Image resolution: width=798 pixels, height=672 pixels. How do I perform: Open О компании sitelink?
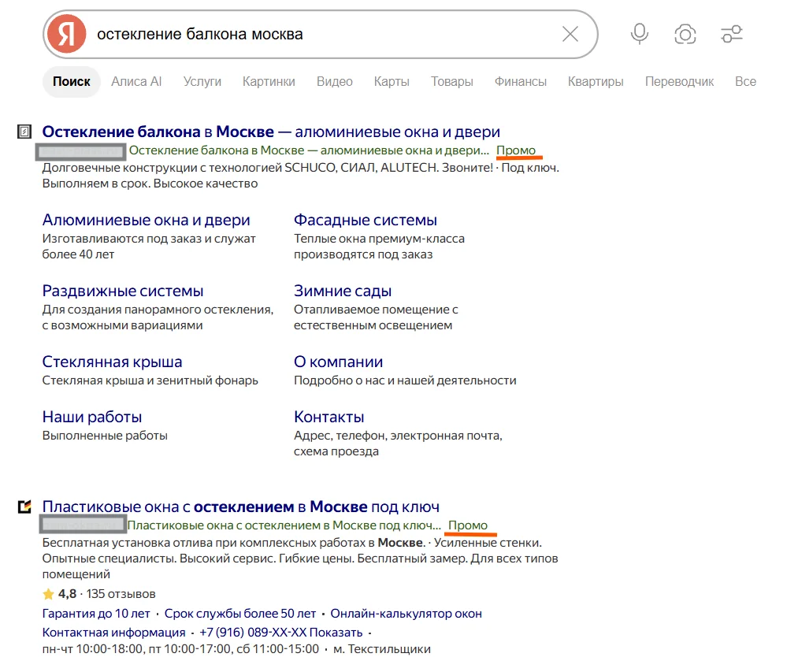coord(338,362)
